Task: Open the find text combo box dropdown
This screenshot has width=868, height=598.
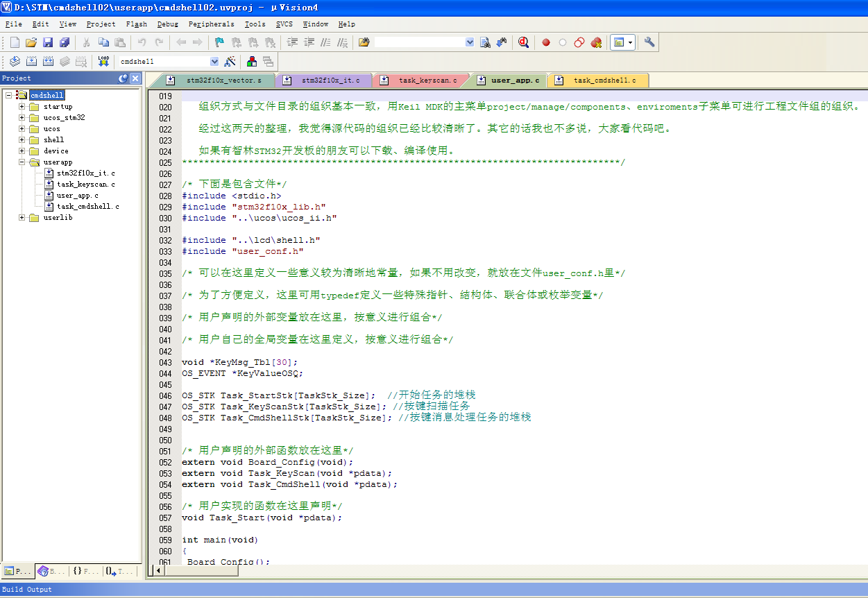Action: click(x=470, y=42)
